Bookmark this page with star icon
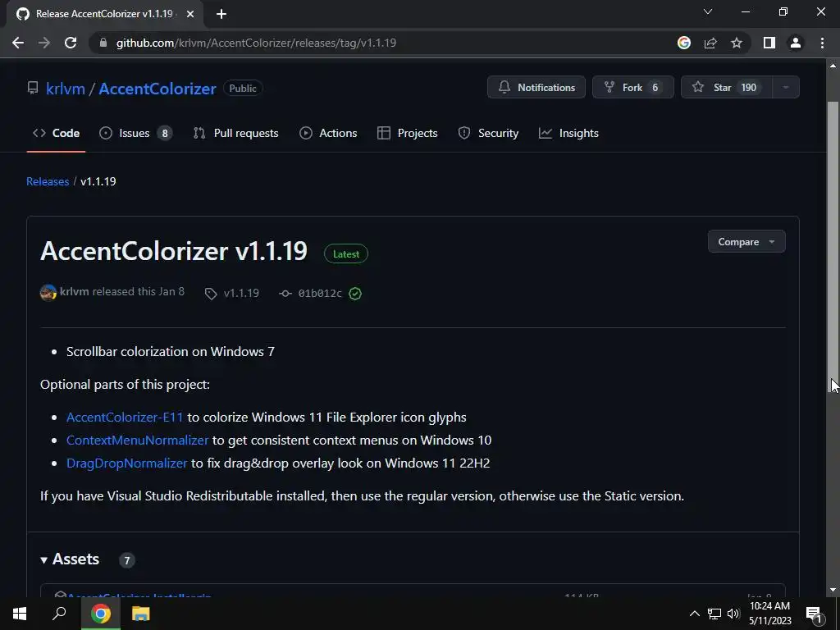 click(x=737, y=43)
